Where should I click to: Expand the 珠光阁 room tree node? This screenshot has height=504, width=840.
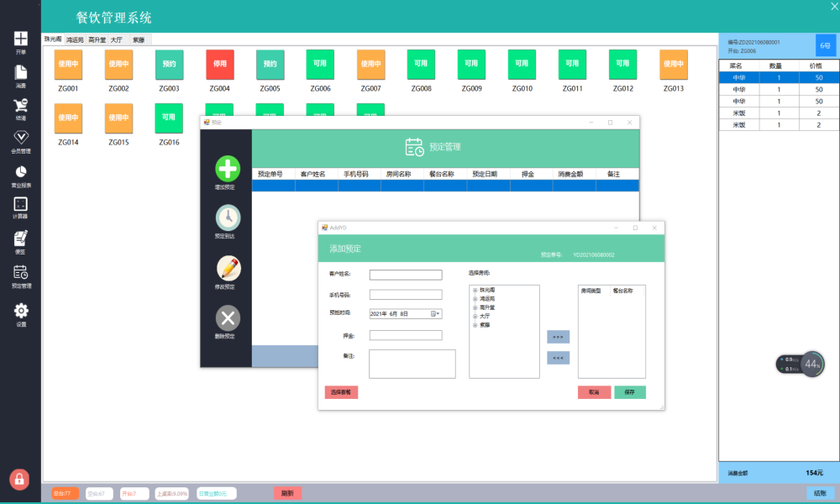pos(475,291)
